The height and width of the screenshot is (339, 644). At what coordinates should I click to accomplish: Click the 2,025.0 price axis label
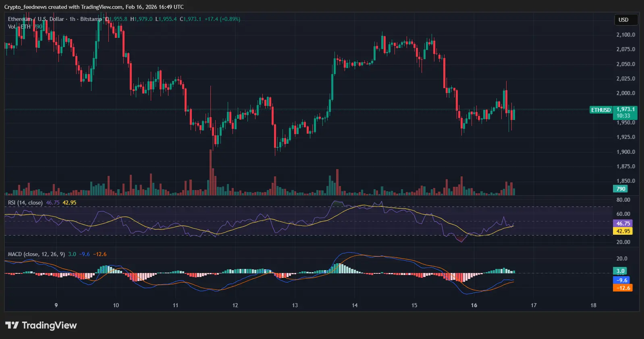coord(625,79)
